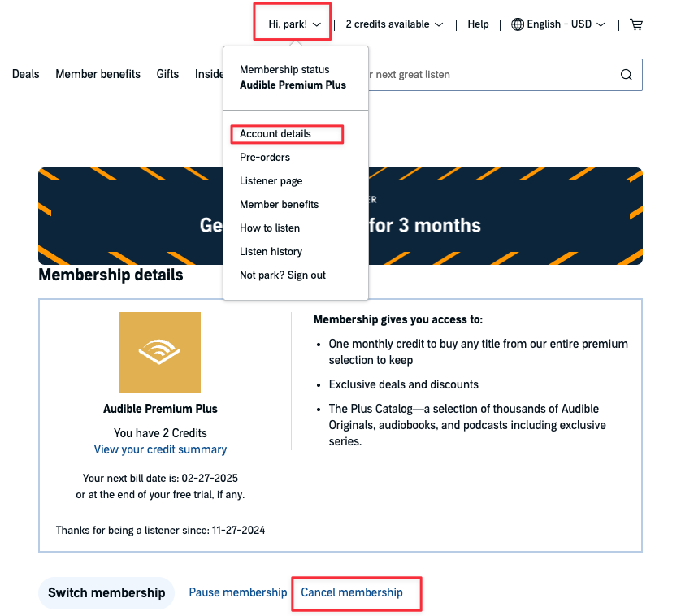Click the "Membership details" heading
The image size is (694, 616).
111,275
